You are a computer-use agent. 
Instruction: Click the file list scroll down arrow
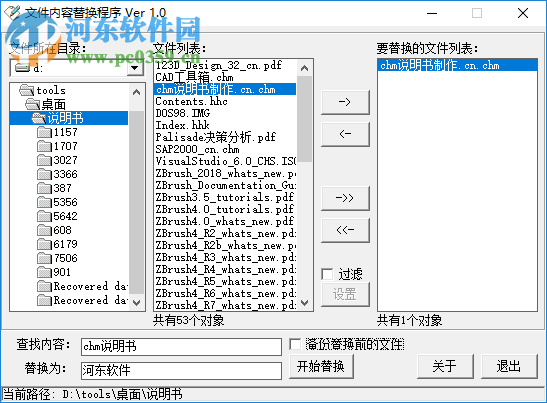point(305,303)
